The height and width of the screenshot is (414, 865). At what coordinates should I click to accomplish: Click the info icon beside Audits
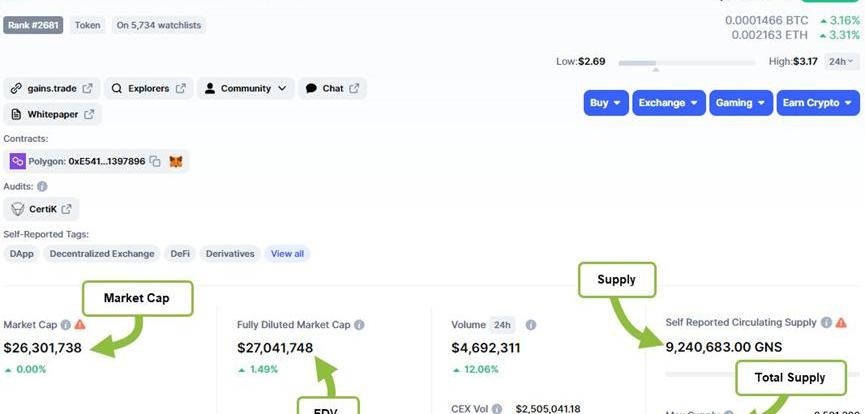42,187
